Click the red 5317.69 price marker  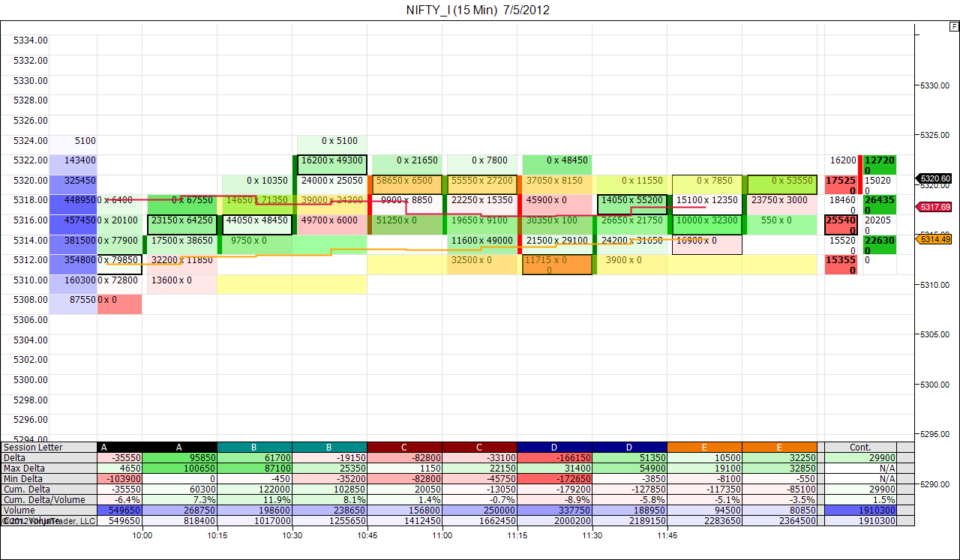tap(934, 207)
